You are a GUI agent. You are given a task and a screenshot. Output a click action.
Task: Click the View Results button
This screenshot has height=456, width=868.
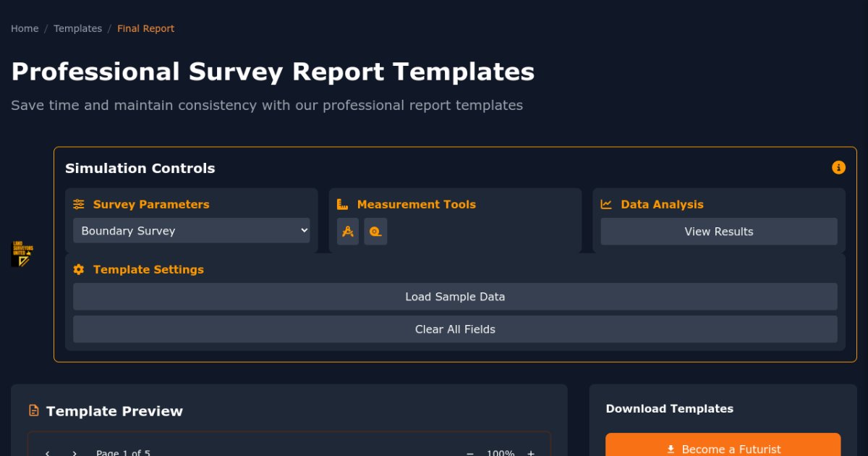coord(718,232)
